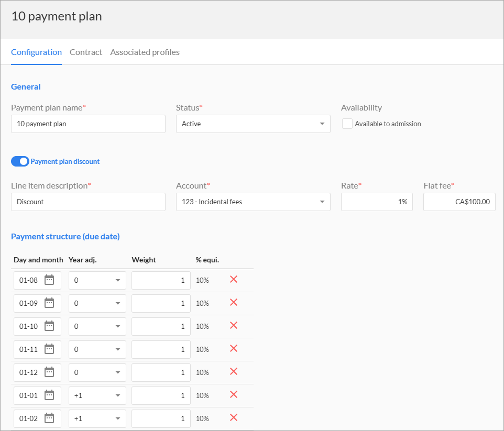Click the 'General' section heading
504x431 pixels.
click(26, 87)
